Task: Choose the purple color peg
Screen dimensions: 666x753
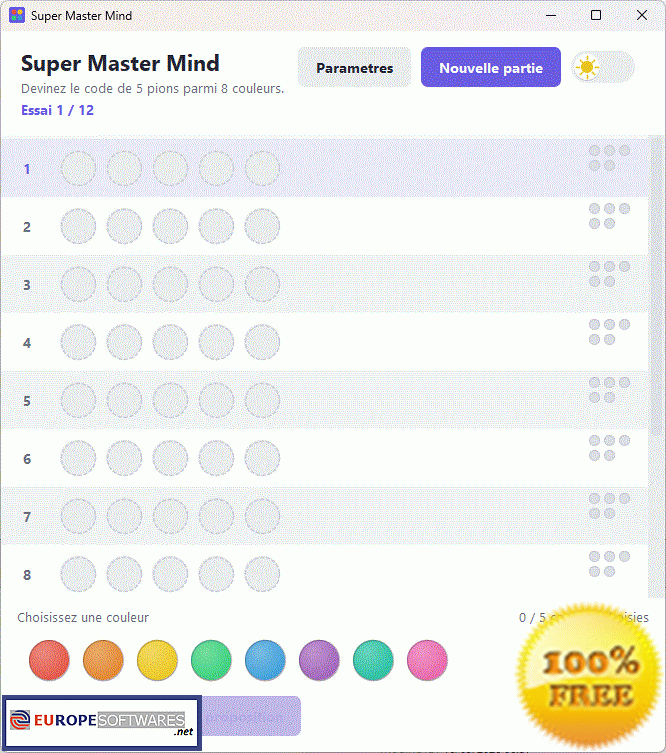Action: pyautogui.click(x=319, y=660)
